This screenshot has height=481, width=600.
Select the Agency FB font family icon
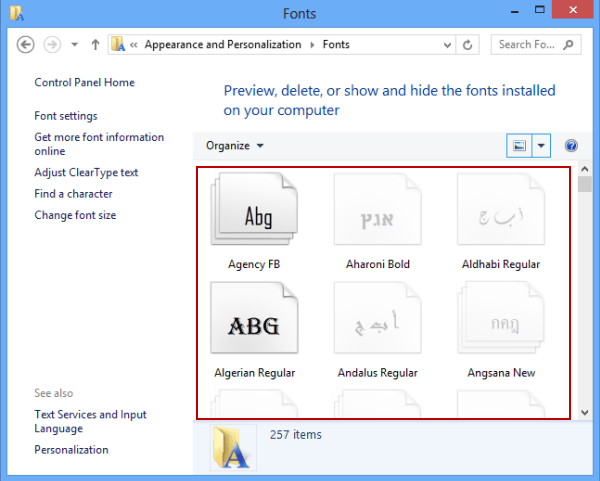pos(254,209)
